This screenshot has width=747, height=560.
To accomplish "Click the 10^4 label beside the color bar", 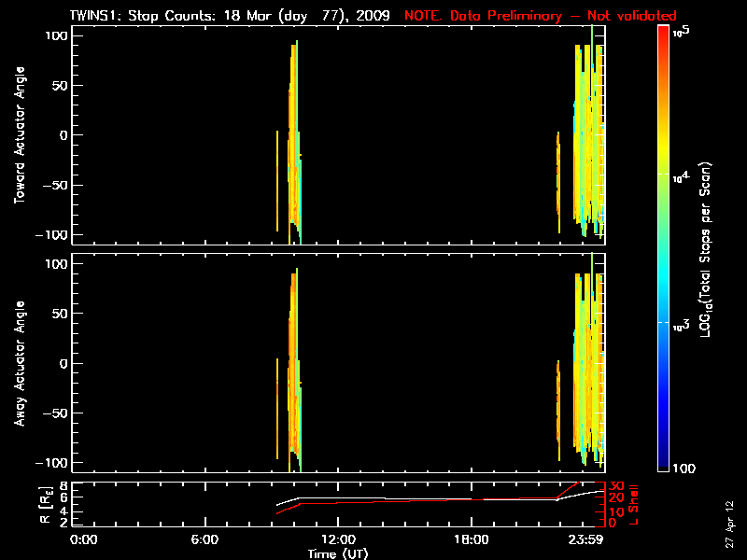I will click(x=682, y=175).
